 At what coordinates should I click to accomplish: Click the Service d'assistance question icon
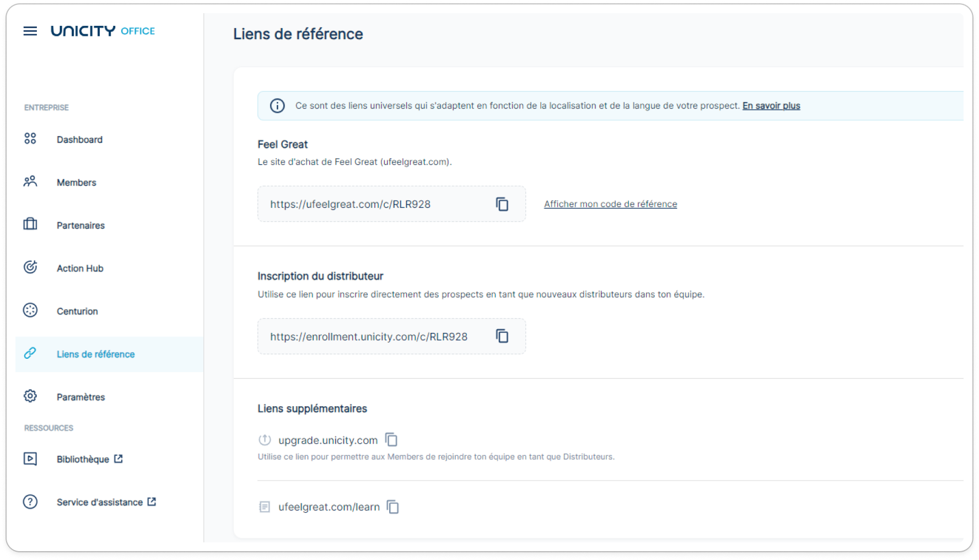30,502
